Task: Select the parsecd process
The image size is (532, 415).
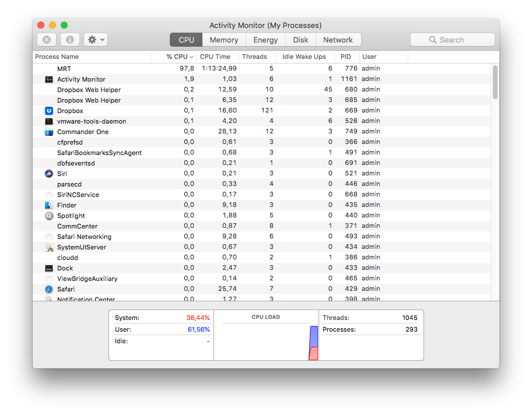Action: click(262, 184)
